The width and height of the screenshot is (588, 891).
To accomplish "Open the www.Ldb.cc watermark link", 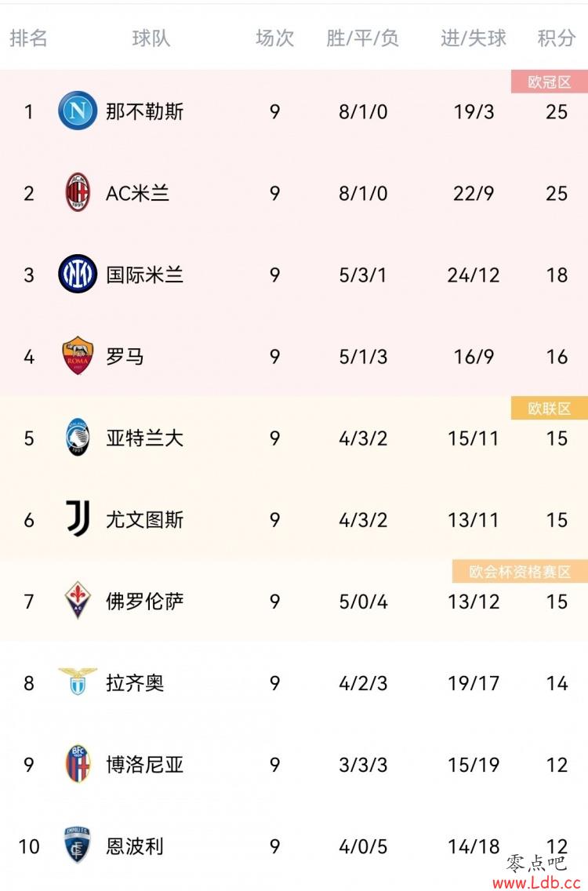I will (x=536, y=882).
